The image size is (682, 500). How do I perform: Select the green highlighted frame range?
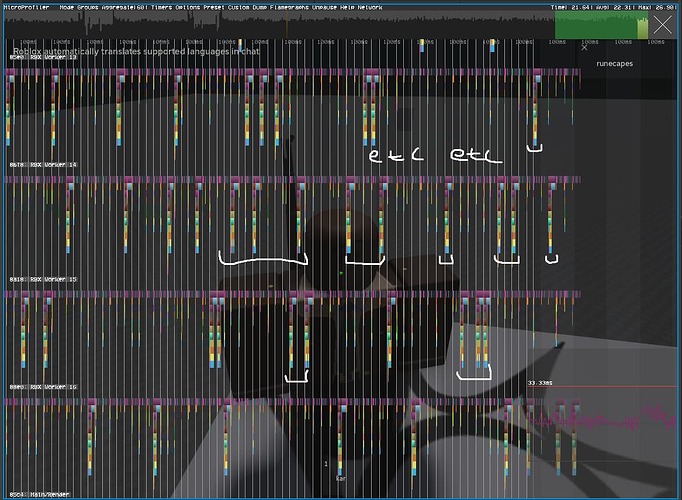point(601,25)
